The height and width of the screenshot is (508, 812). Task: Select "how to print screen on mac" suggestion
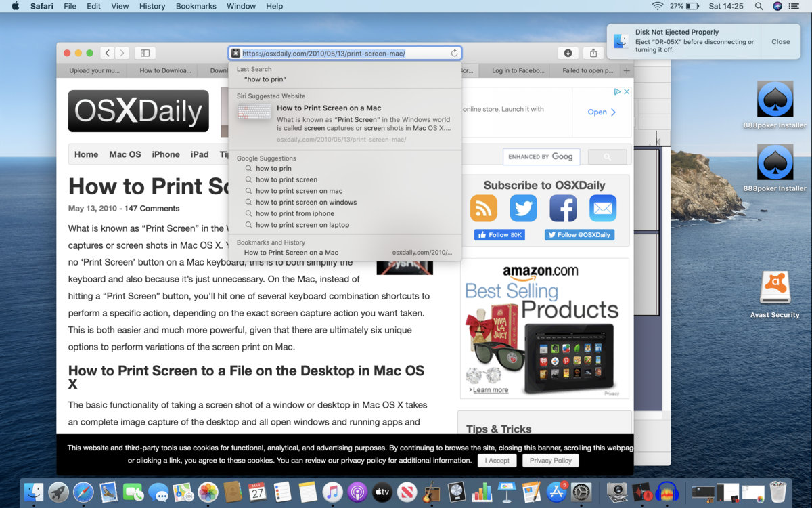pos(299,191)
